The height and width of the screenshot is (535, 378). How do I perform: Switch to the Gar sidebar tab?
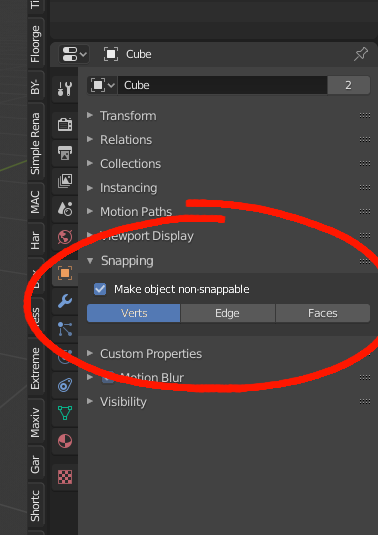[x=35, y=464]
